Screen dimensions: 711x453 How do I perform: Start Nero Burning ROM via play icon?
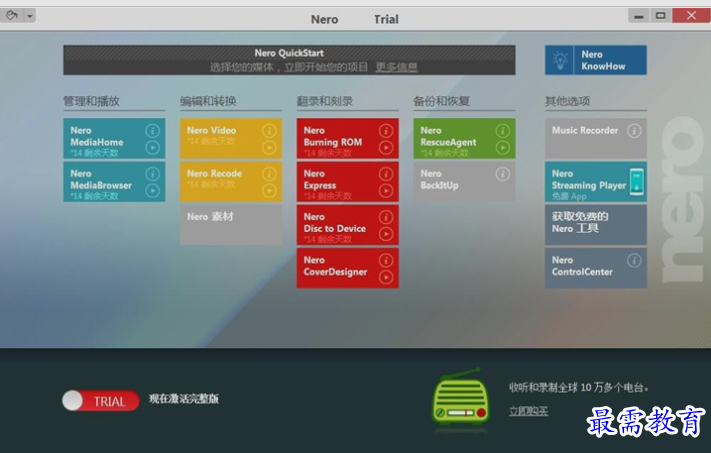pos(386,148)
